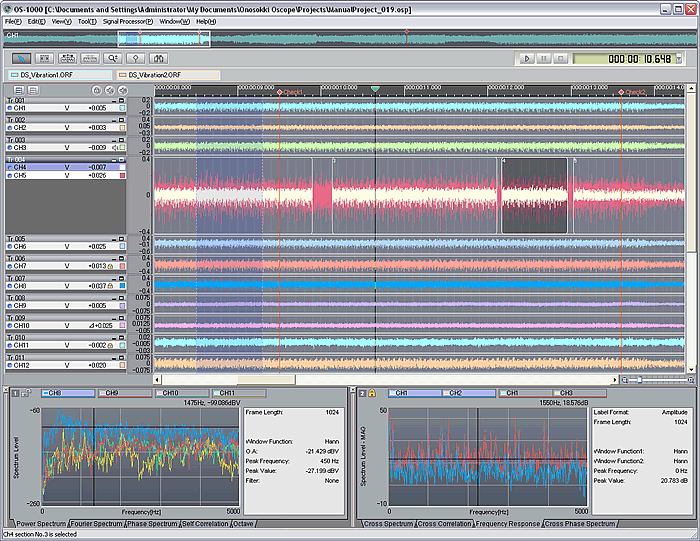Toggle the CH6 channel enable dot
700x541 pixels.
click(9, 246)
